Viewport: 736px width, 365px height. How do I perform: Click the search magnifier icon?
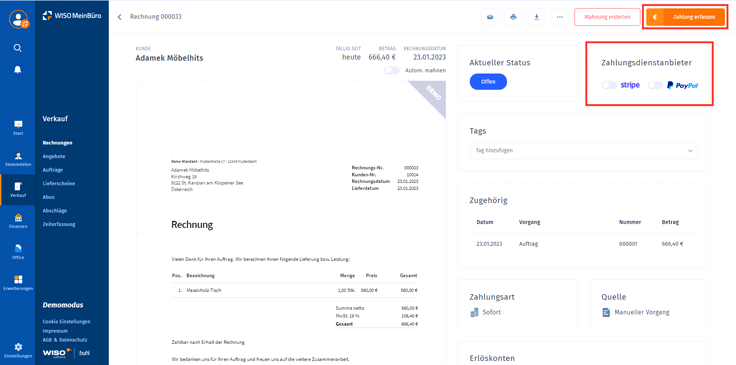(18, 48)
